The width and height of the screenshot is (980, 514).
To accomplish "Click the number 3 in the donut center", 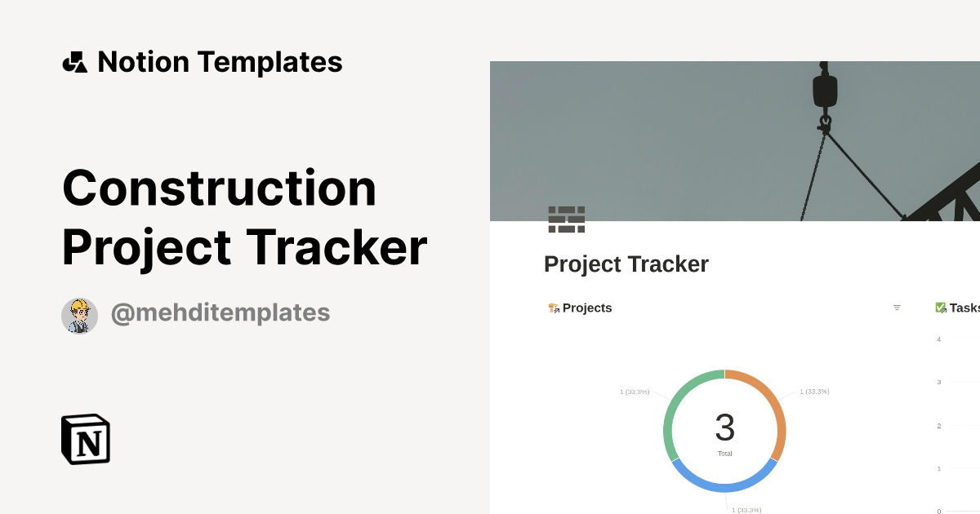I will click(725, 428).
